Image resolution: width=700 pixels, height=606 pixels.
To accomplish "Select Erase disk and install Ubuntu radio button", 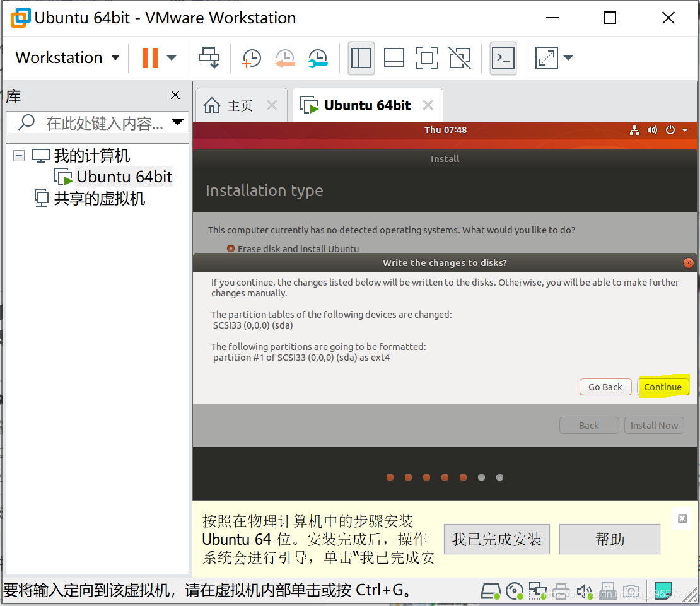I will pos(231,248).
